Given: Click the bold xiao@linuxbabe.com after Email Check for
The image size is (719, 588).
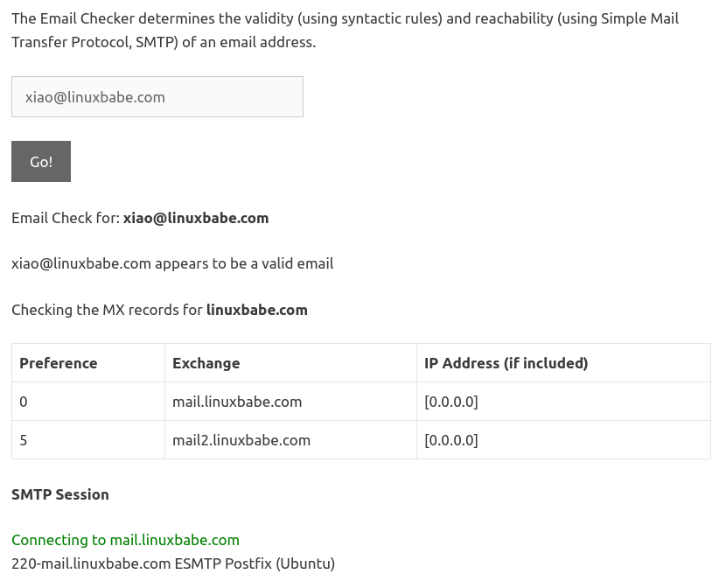Looking at the screenshot, I should click(196, 218).
